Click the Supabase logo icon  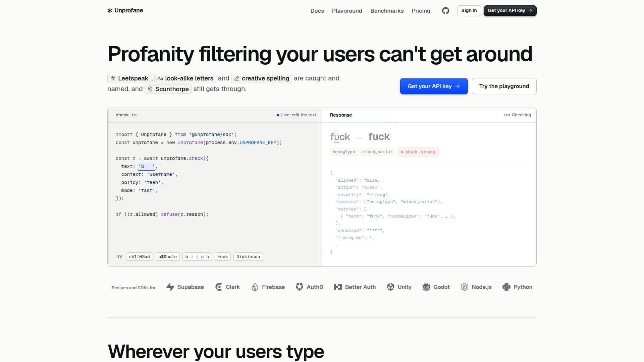coord(170,287)
